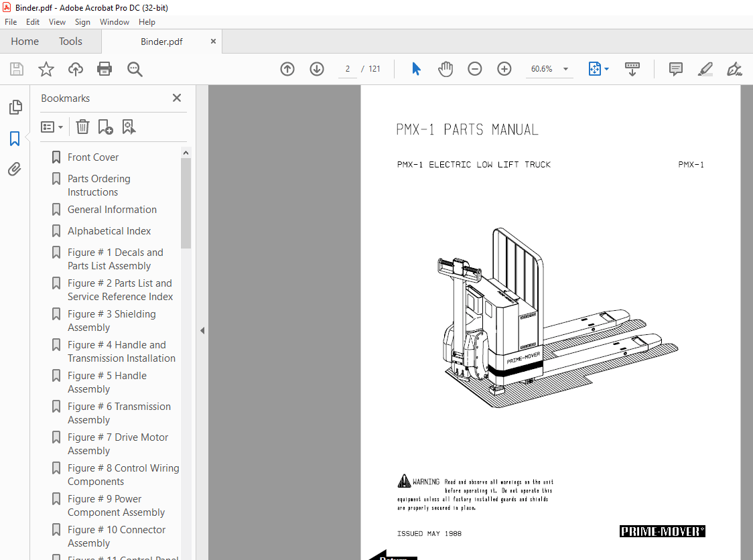Enable continuous scrolling page display
Viewport: 753px width, 560px height.
632,68
